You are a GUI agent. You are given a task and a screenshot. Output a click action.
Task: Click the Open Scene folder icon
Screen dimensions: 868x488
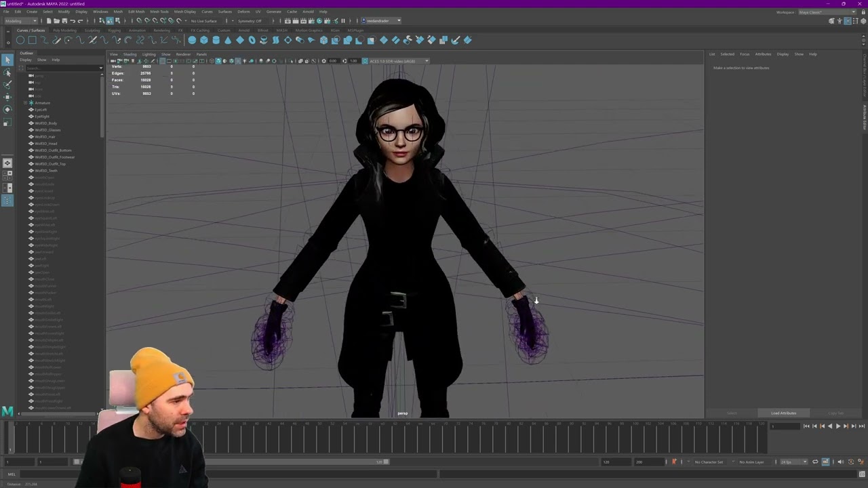tap(56, 21)
